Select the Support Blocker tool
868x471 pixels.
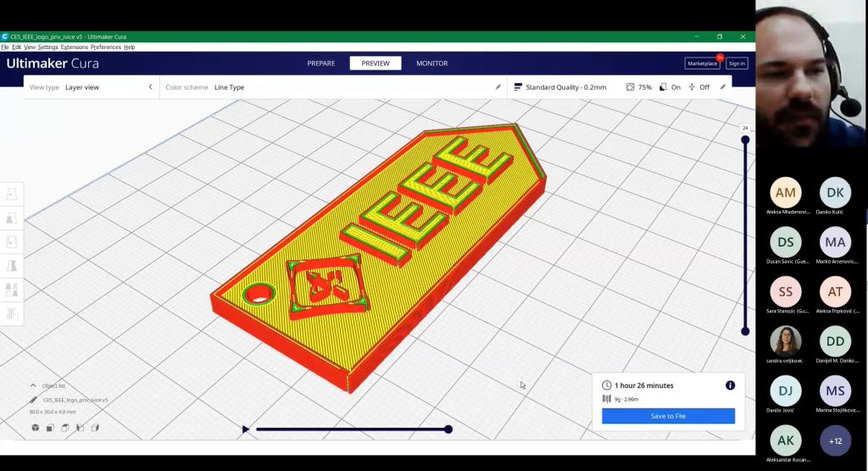(12, 313)
